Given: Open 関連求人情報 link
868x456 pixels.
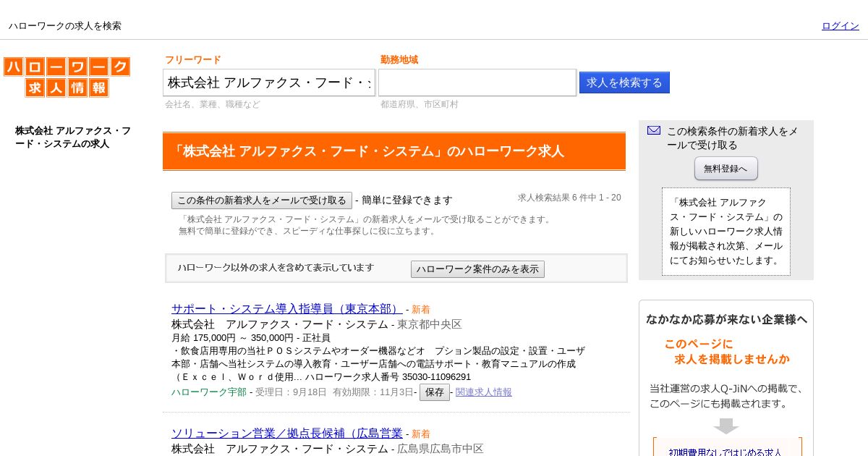Looking at the screenshot, I should coord(484,392).
